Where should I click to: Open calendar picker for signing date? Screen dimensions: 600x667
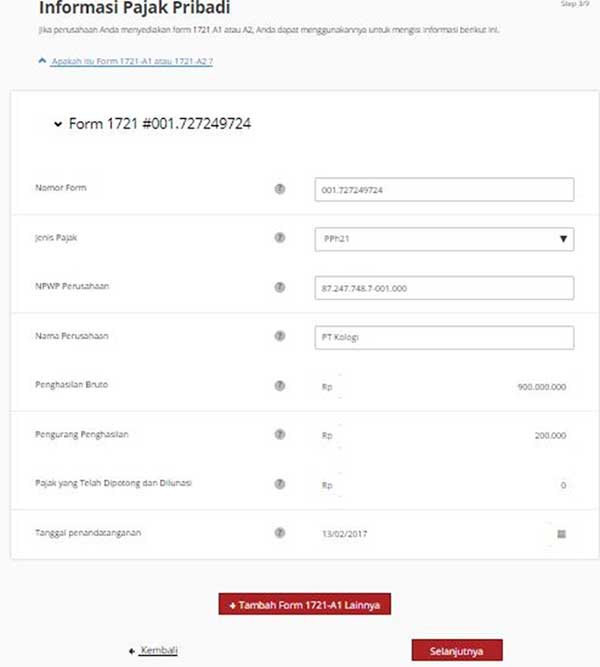[x=561, y=534]
